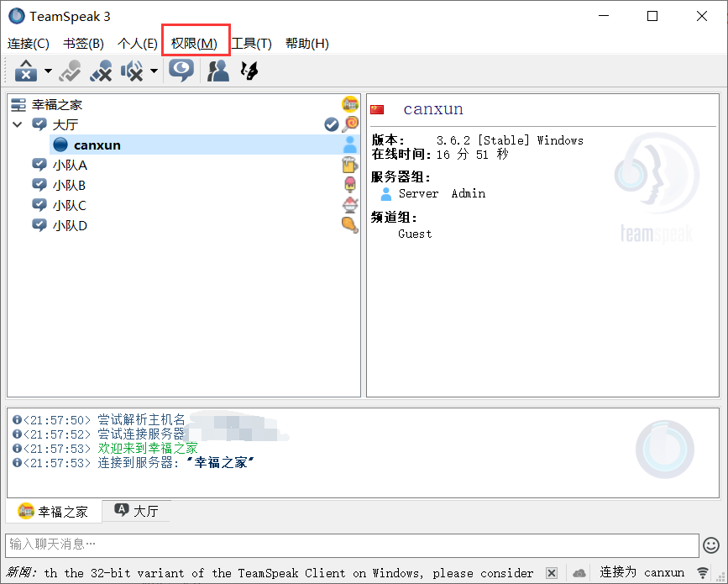Viewport: 728px width, 584px height.
Task: Click the 小队A channel bubble icon
Action: point(39,165)
